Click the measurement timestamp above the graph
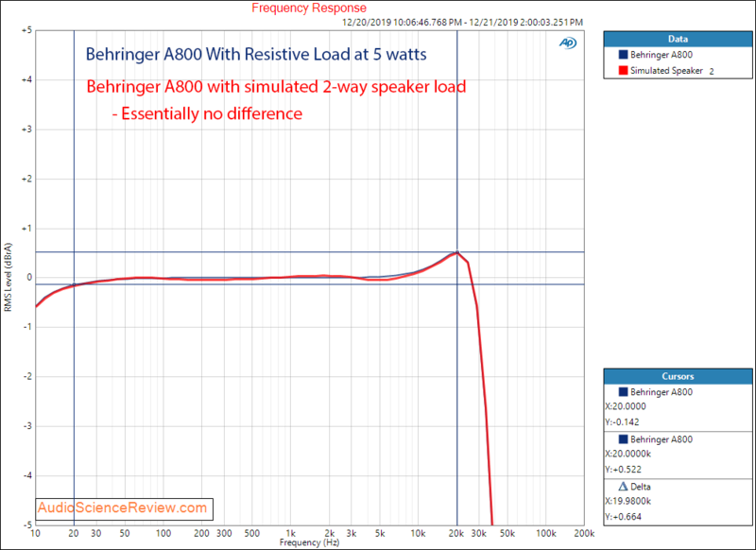 (x=463, y=21)
